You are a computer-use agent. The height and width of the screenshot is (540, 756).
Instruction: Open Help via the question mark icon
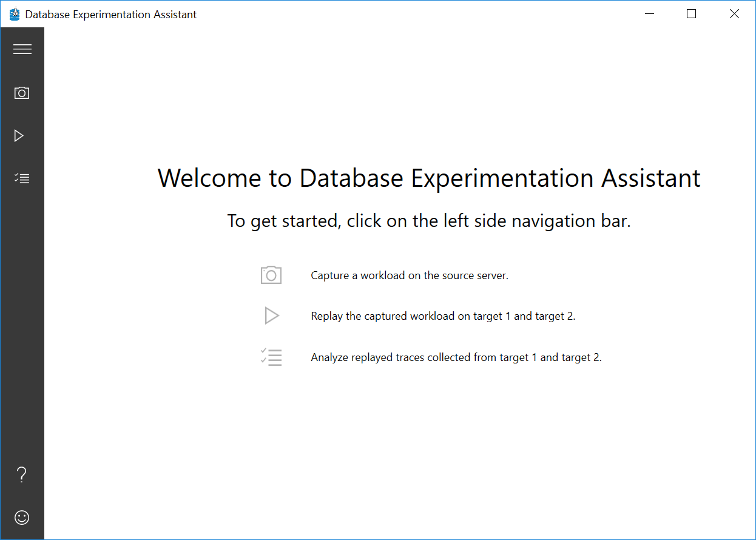[x=22, y=474]
